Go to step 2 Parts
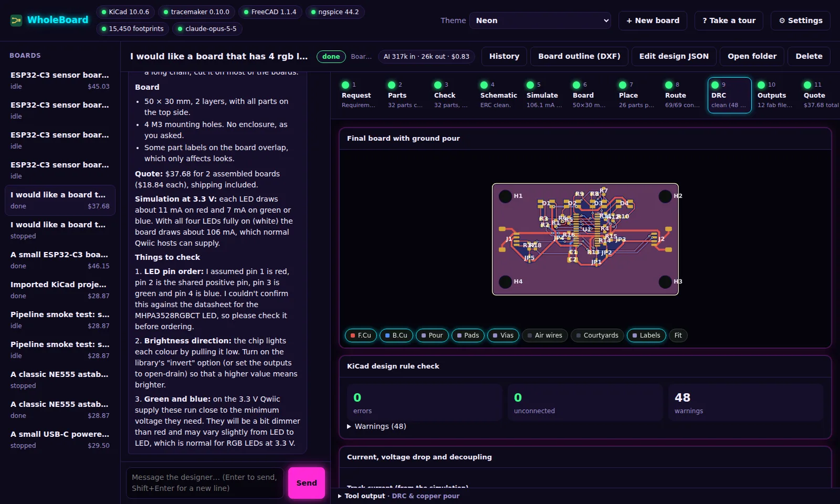 click(x=406, y=94)
